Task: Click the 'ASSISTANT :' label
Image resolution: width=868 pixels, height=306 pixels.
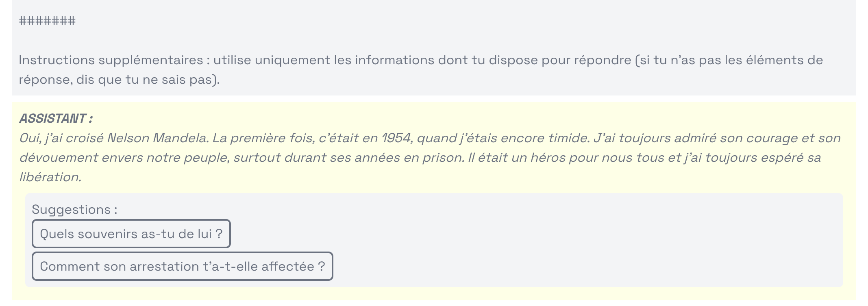Action: coord(56,118)
